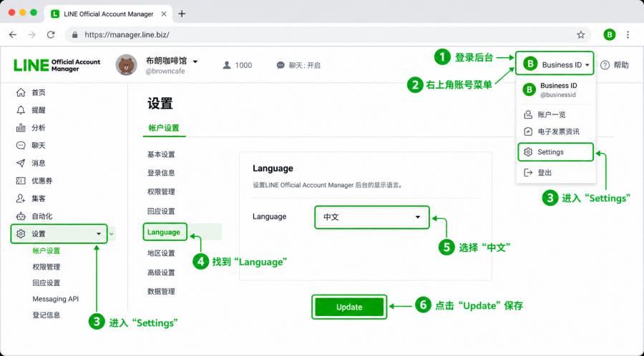This screenshot has width=644, height=356.
Task: Click the 1000 followers count
Action: tap(243, 65)
